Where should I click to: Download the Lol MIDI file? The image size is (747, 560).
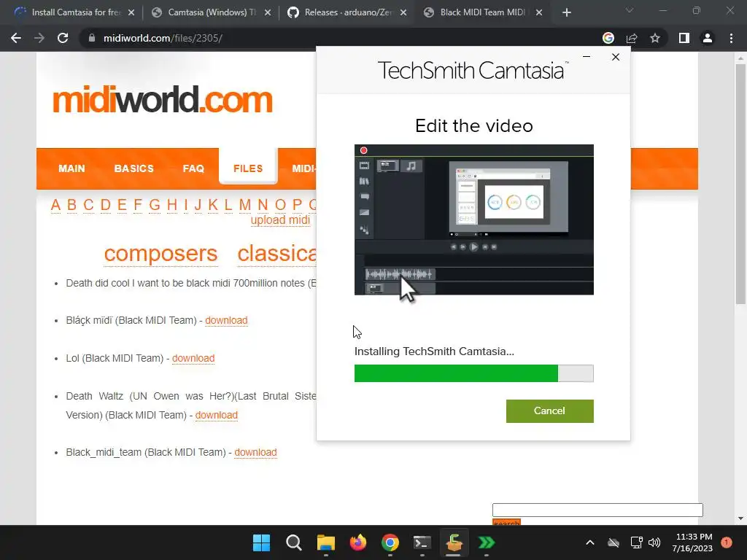[193, 358]
